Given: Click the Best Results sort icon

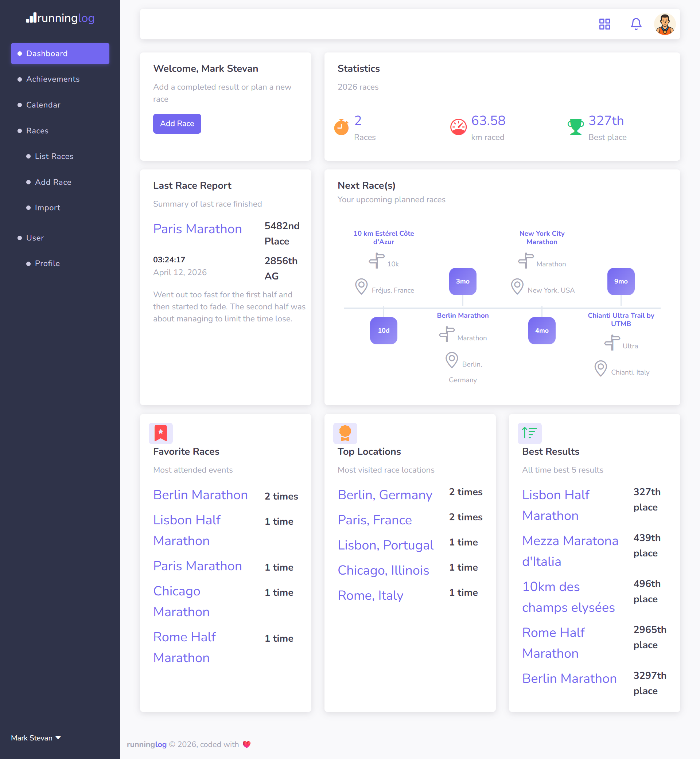Looking at the screenshot, I should (529, 433).
